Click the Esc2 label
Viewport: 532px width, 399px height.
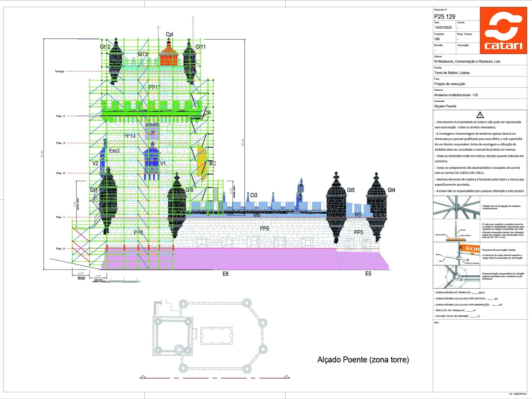tap(114, 151)
